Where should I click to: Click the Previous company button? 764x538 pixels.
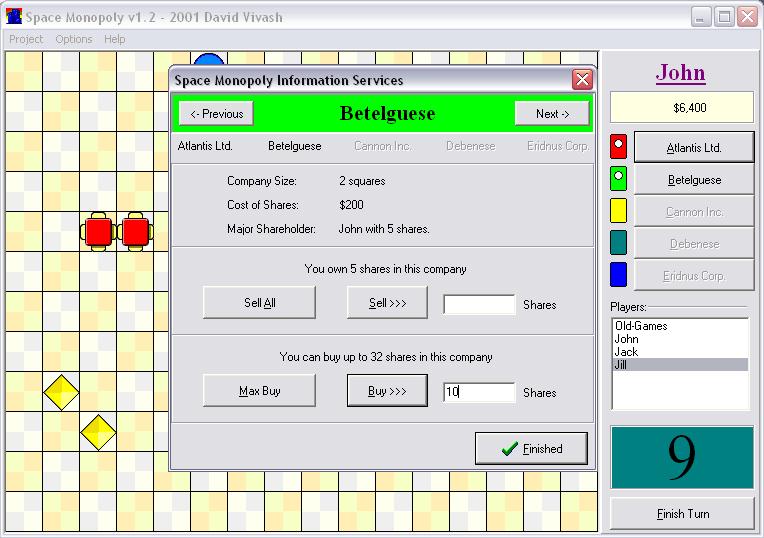[216, 114]
